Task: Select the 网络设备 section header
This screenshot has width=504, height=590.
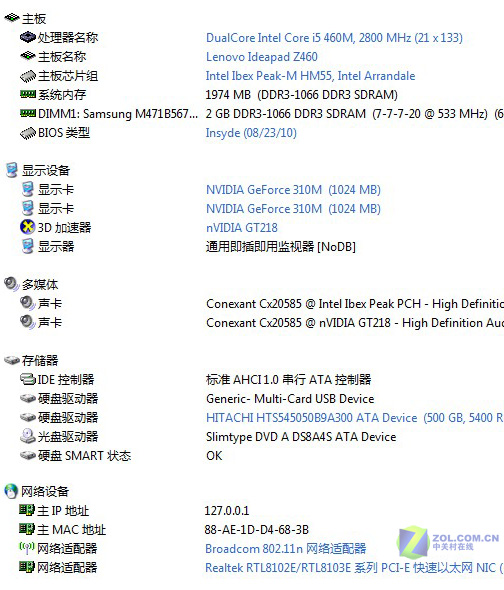Action: click(45, 491)
